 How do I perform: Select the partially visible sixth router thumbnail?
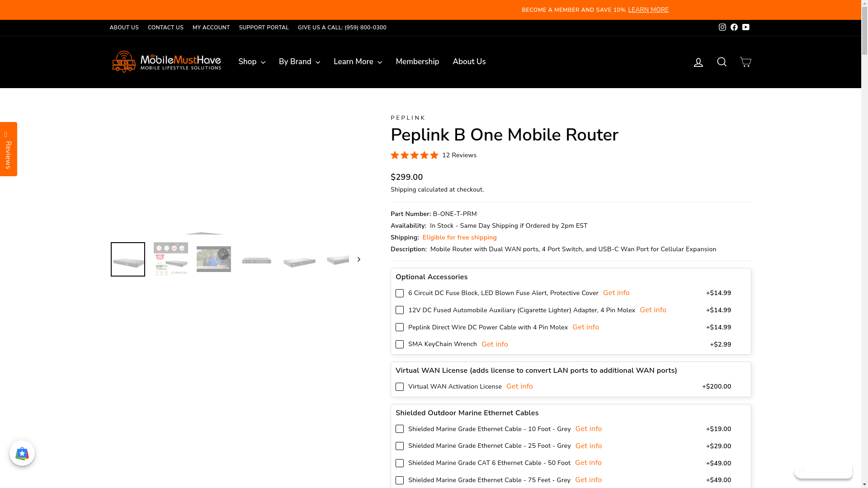click(x=338, y=260)
